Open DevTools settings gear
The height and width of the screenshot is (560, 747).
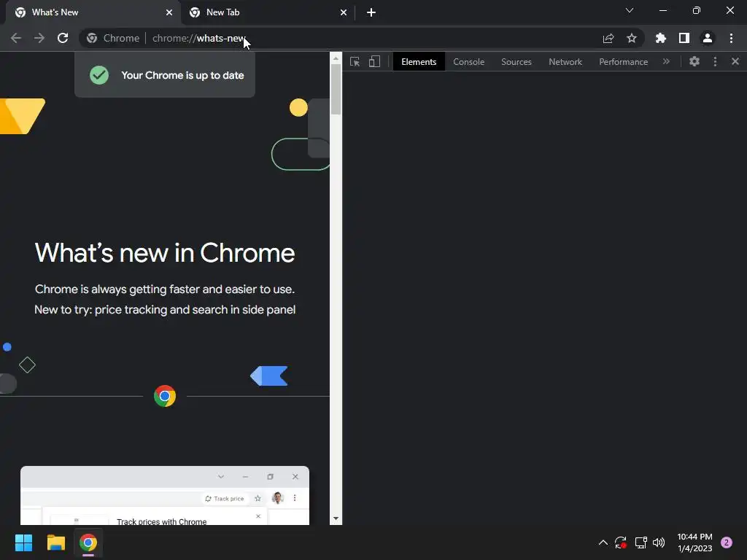(x=694, y=61)
